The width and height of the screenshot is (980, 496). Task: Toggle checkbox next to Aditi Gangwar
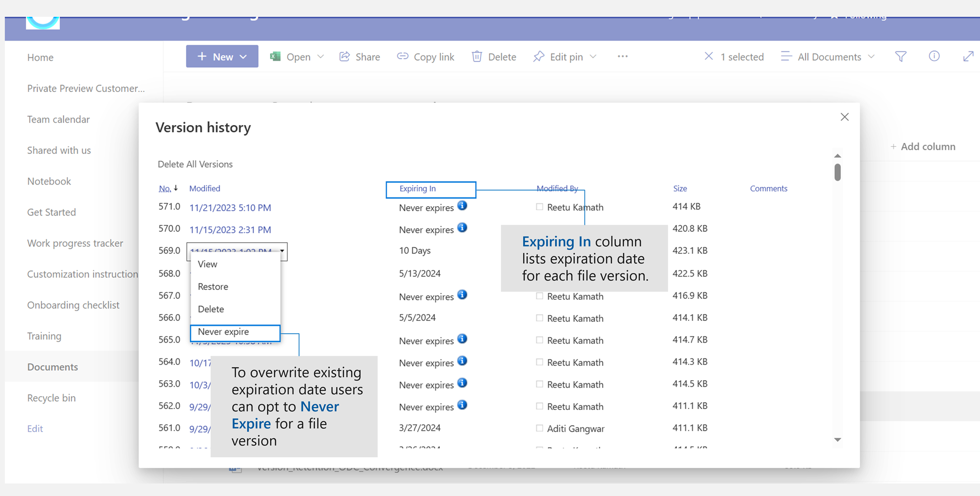pos(539,428)
